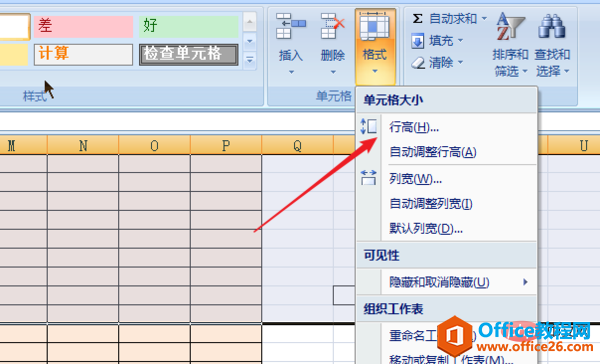Image resolution: width=600 pixels, height=364 pixels.
Task: Select column P header
Action: (226, 145)
